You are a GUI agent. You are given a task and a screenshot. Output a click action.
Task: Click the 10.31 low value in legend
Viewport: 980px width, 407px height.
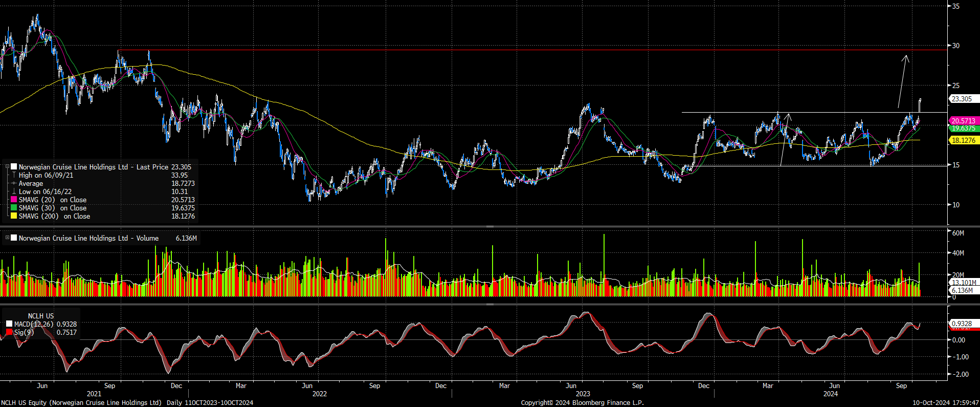point(180,191)
